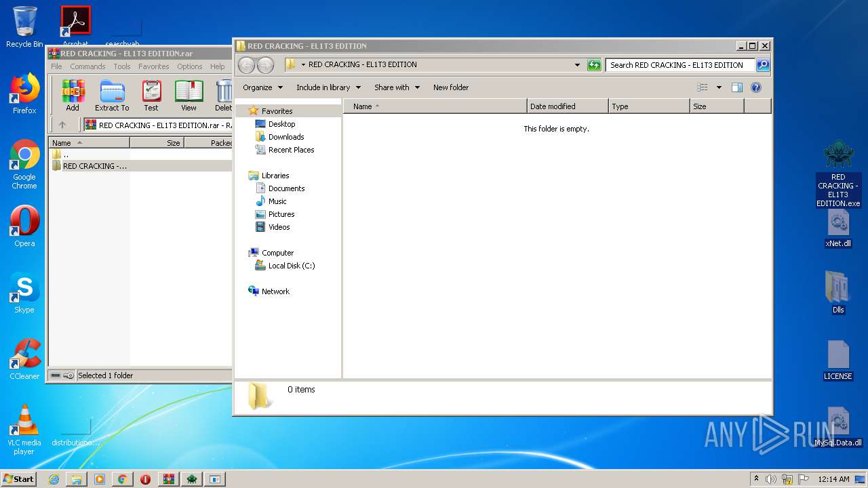Click the volume speaker tray icon

(x=771, y=479)
